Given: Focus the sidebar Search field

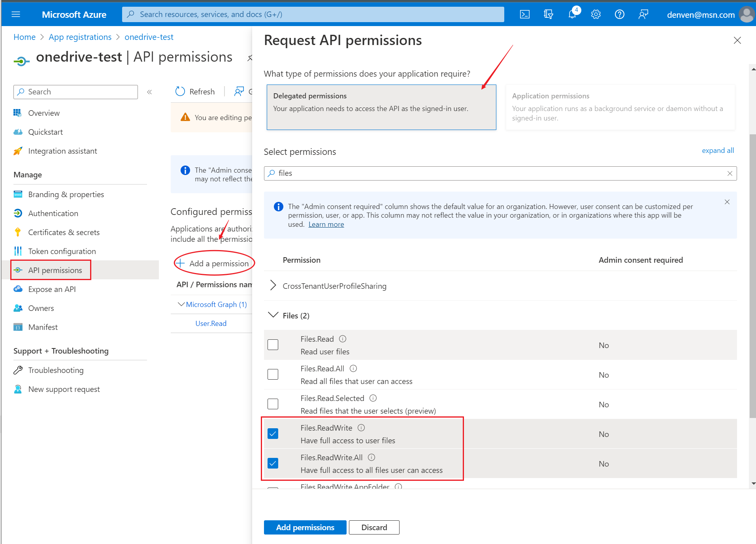Looking at the screenshot, I should pyautogui.click(x=75, y=92).
